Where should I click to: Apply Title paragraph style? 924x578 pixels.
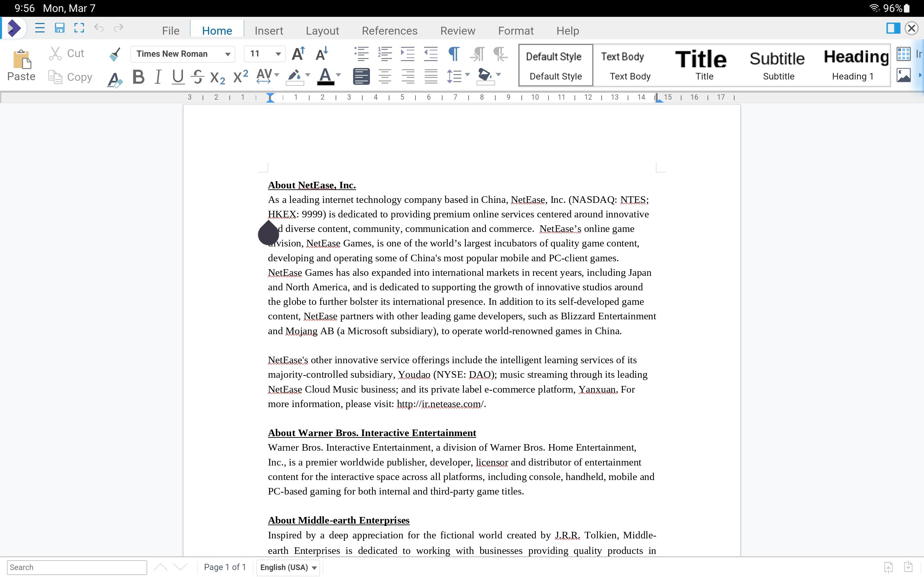pos(704,65)
